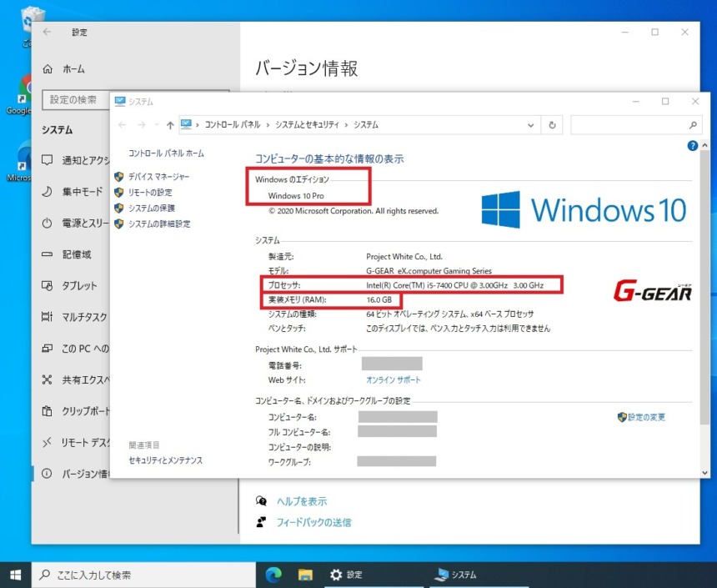The width and height of the screenshot is (717, 588).
Task: Click the shield icon beside システムの詳細設定
Action: pyautogui.click(x=119, y=224)
